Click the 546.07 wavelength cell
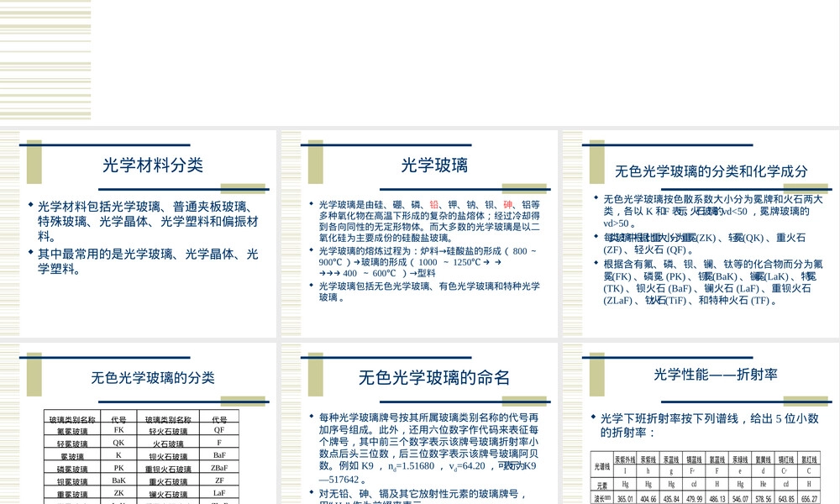Viewport: 840px width, 504px height. tap(740, 499)
